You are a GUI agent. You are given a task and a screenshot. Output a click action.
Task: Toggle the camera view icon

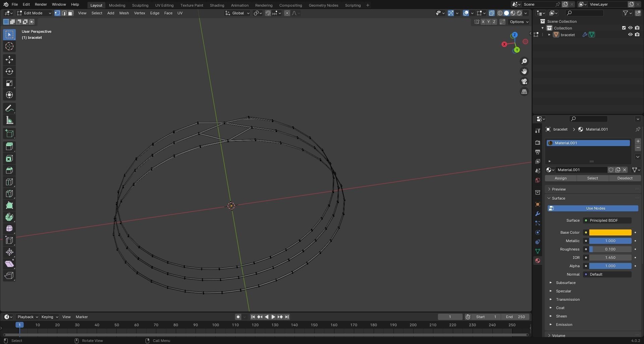[x=524, y=81]
